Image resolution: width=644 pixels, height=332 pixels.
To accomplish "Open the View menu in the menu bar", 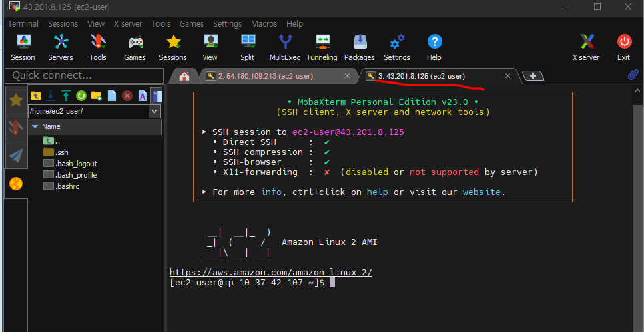I will [96, 24].
